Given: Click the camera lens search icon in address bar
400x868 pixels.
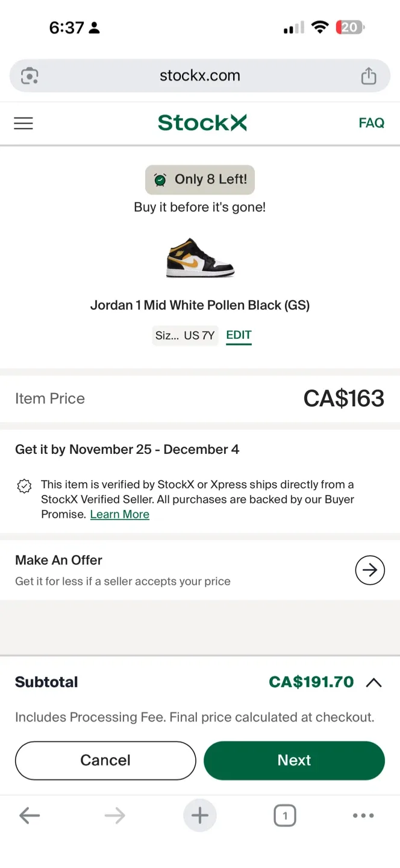Looking at the screenshot, I should [30, 76].
